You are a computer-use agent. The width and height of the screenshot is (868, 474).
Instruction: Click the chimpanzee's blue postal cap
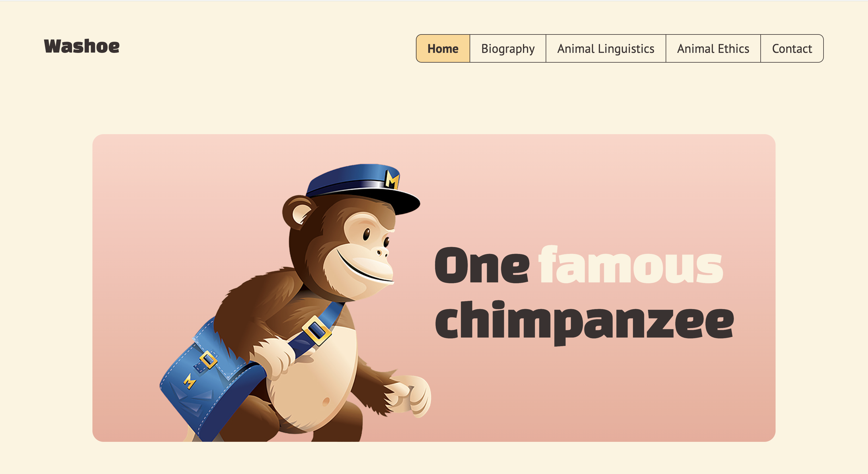point(362,187)
